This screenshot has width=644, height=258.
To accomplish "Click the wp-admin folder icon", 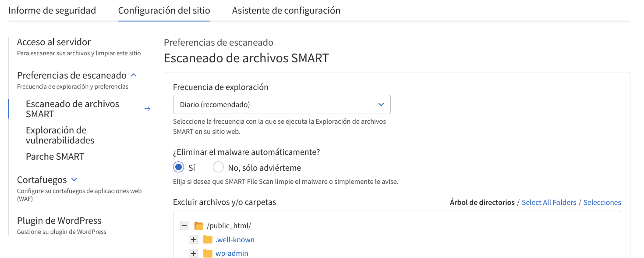I will click(208, 254).
